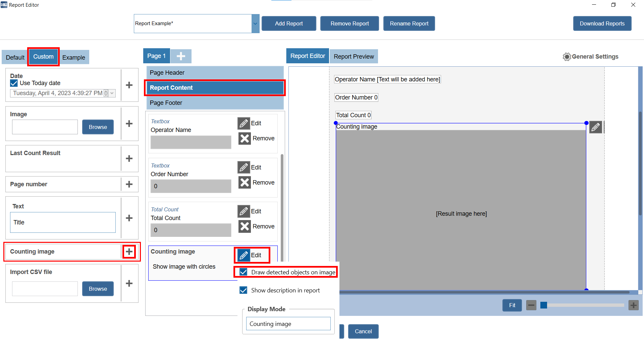
Task: Disable Show description in report
Action: 244,290
